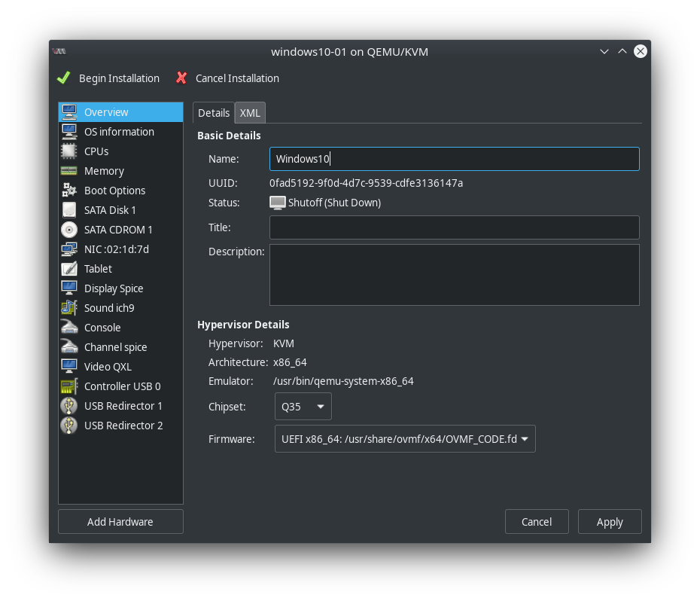Click in the Title input field
Viewport: 700px width, 601px height.
pos(455,227)
